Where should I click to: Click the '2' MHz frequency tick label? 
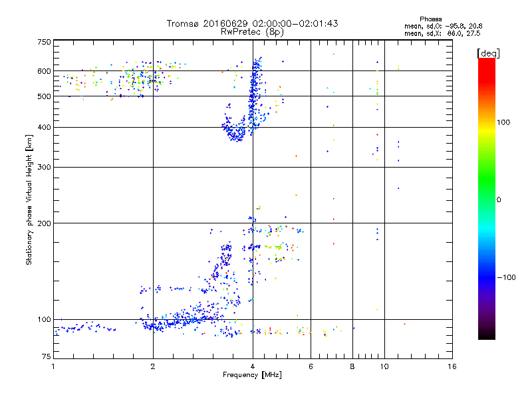point(153,366)
